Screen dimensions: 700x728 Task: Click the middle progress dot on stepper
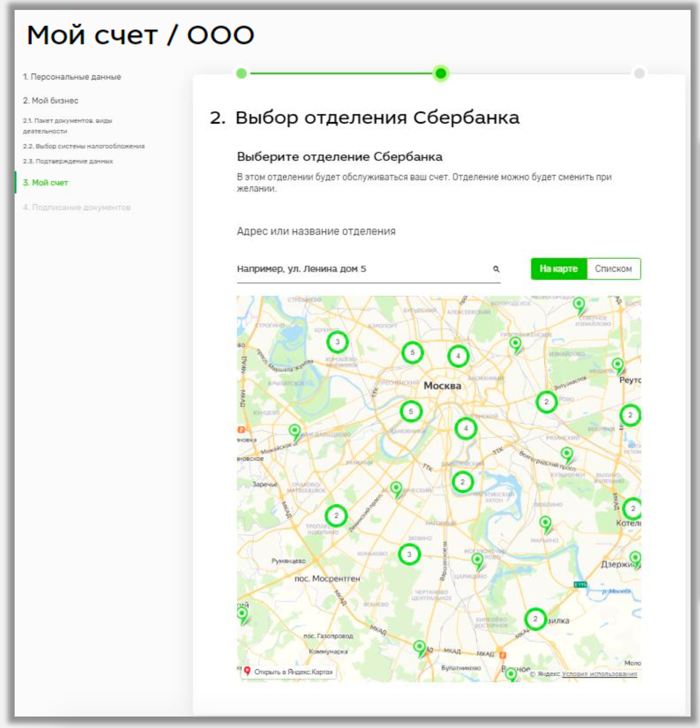click(x=441, y=74)
